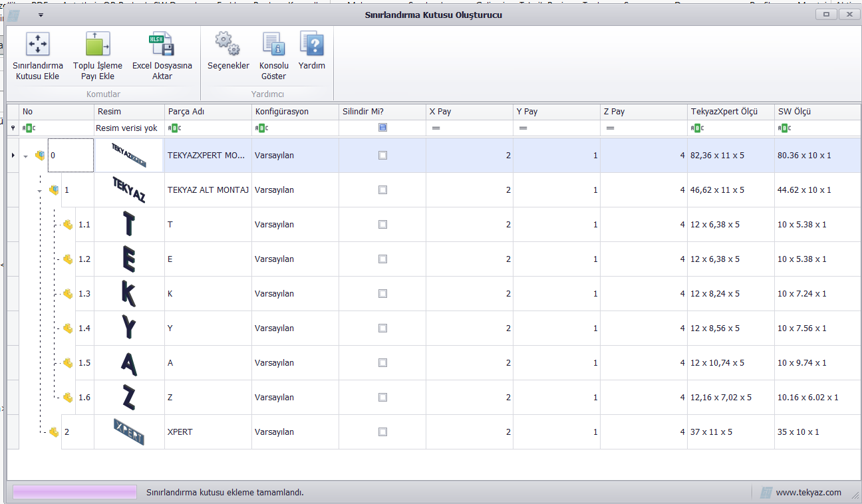Click Varsayılan cell in XPERT row
The height and width of the screenshot is (504, 862).
pyautogui.click(x=295, y=432)
